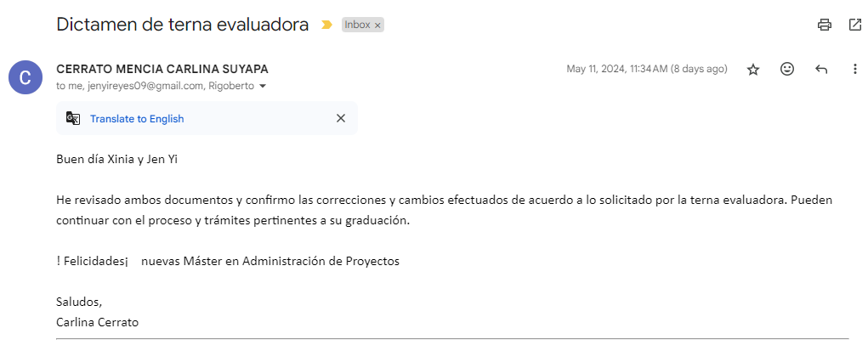
Task: Click the May 11, 2024 timestamp
Action: point(646,70)
